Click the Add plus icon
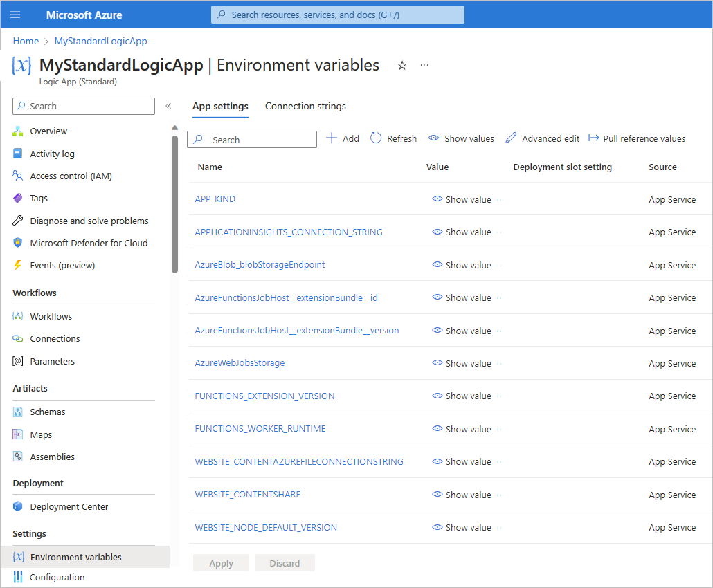Screen dimensions: 713x588 coord(332,138)
